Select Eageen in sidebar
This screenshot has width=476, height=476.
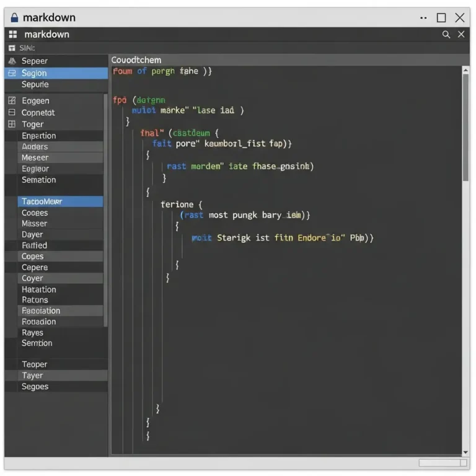coord(54,100)
